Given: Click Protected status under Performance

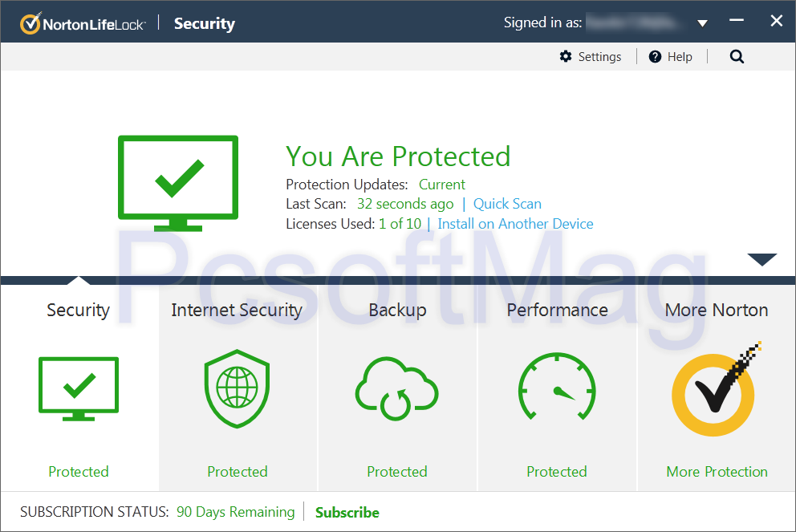Looking at the screenshot, I should pyautogui.click(x=557, y=472).
